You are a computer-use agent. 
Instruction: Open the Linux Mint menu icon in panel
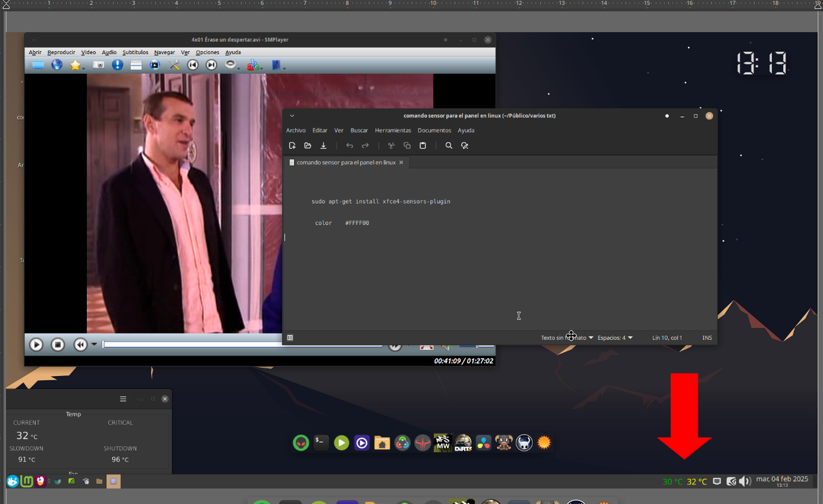coord(27,481)
